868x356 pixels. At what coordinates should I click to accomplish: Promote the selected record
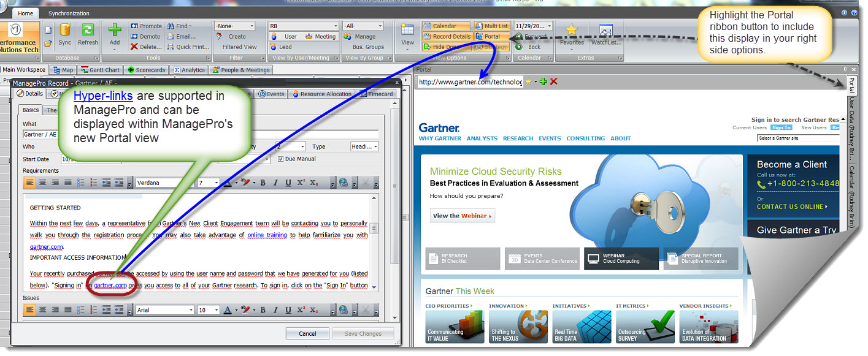point(146,26)
